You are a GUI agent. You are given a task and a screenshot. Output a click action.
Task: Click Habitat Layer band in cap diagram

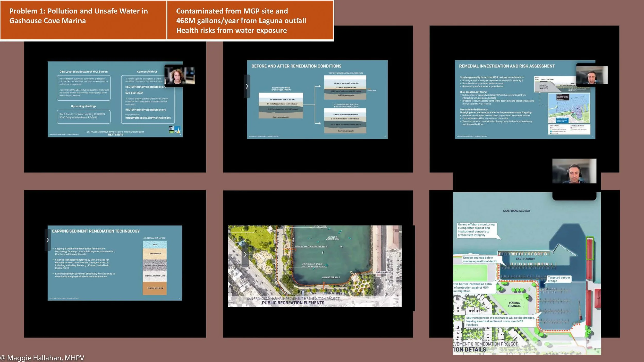click(155, 254)
